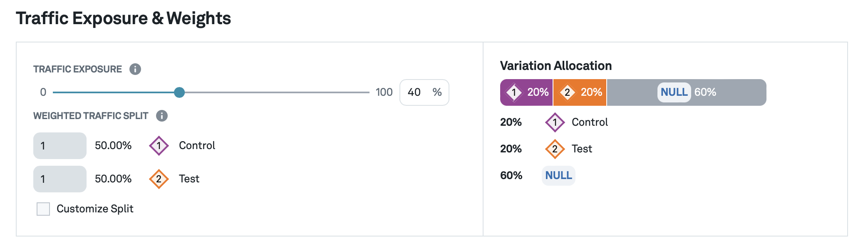Select the orange Test variation diamond

click(159, 179)
